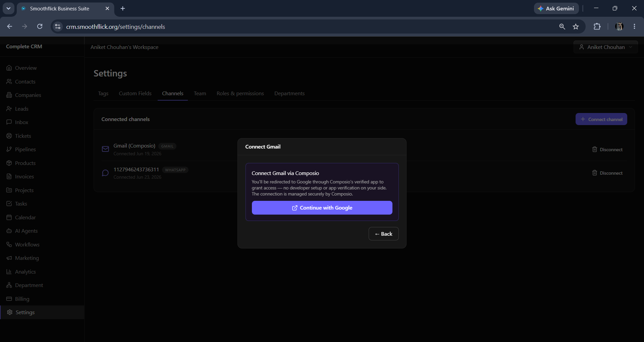Click the Connect Gmail dialog title
This screenshot has width=644, height=342.
(x=263, y=147)
